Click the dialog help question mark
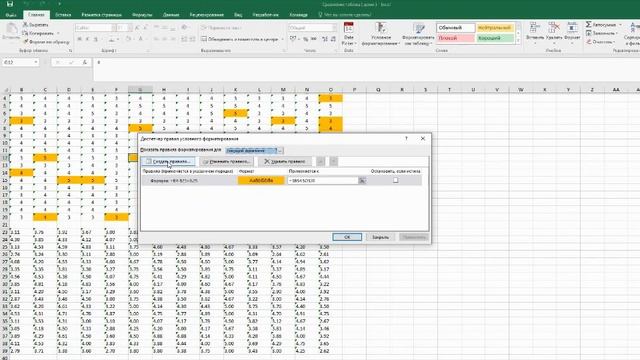This screenshot has width=640, height=360. (x=406, y=139)
